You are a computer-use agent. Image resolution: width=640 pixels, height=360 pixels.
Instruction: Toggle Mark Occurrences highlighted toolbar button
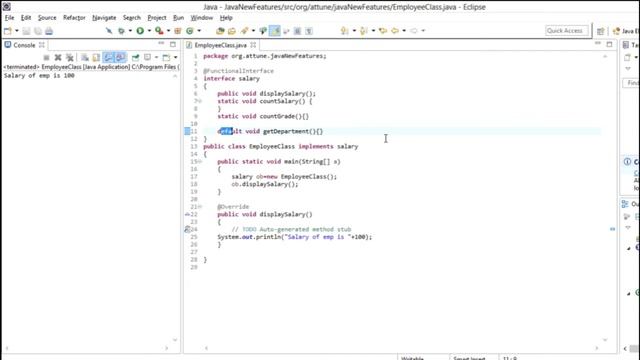point(275,31)
